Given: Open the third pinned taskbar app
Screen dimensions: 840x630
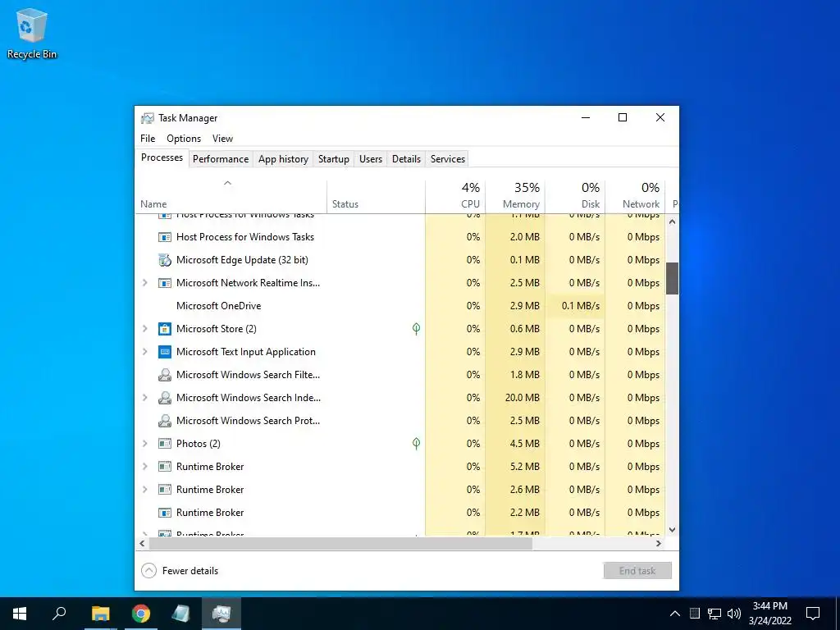Looking at the screenshot, I should (x=181, y=614).
